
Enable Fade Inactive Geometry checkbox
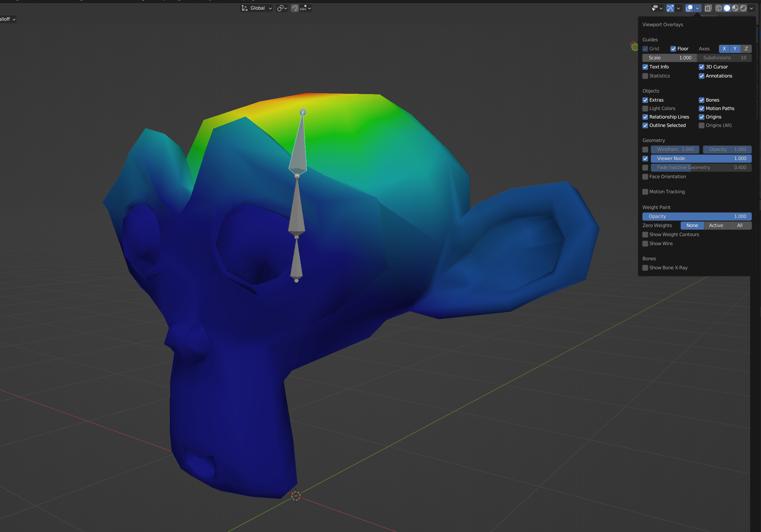point(645,168)
